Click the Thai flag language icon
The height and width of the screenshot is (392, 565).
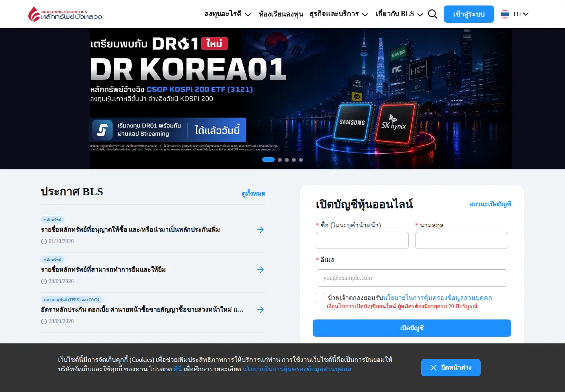click(x=505, y=14)
